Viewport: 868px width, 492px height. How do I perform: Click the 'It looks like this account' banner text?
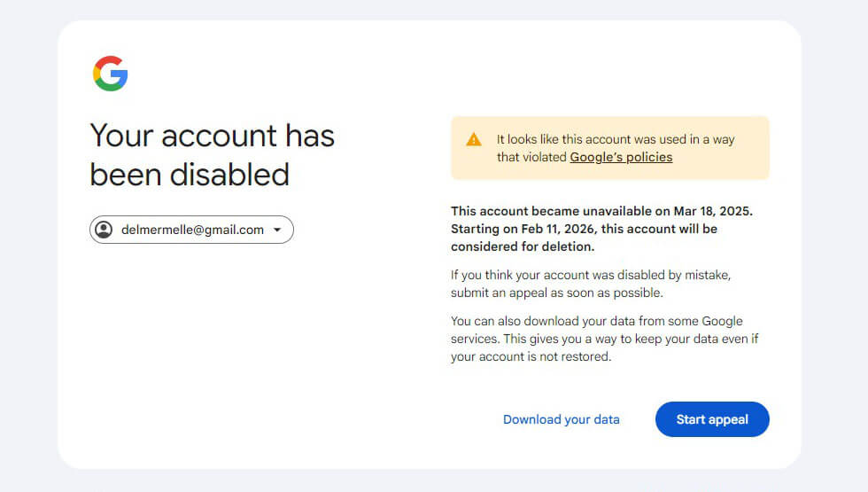[x=616, y=140]
